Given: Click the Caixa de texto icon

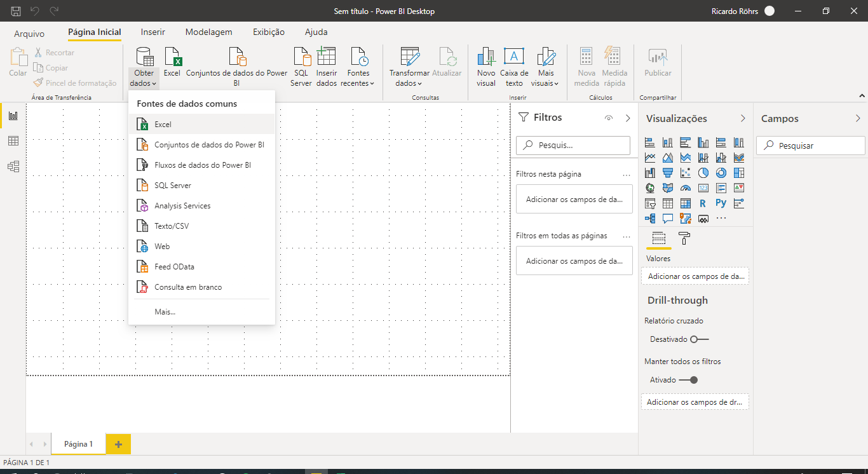Looking at the screenshot, I should pyautogui.click(x=514, y=57).
